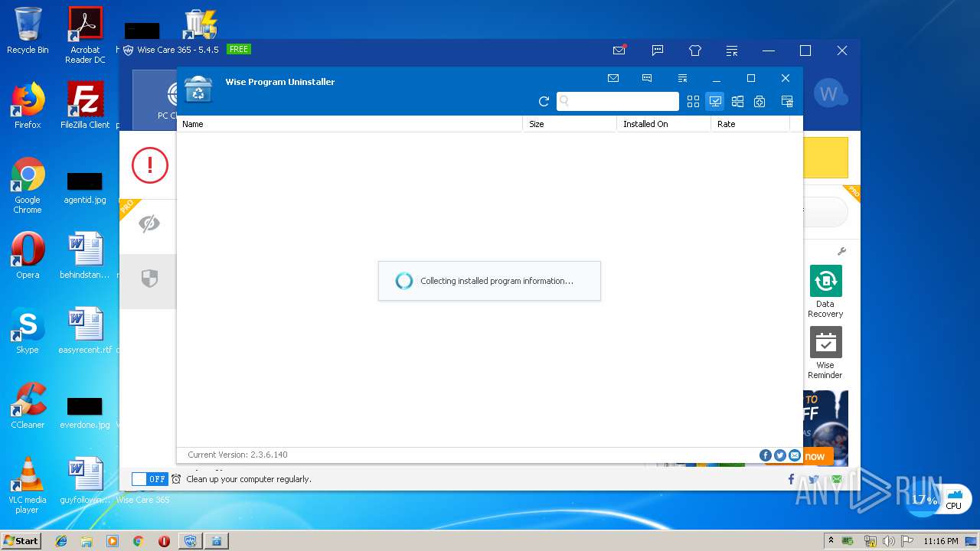Open Wise Program Uninstaller menu icon

682,78
